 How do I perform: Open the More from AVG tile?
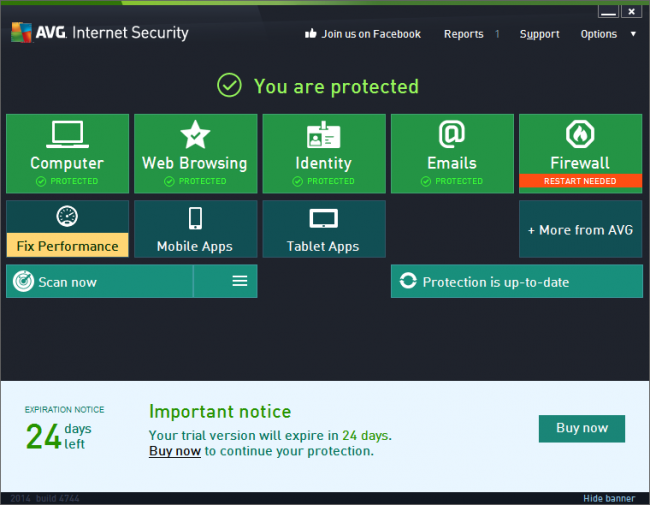point(580,230)
